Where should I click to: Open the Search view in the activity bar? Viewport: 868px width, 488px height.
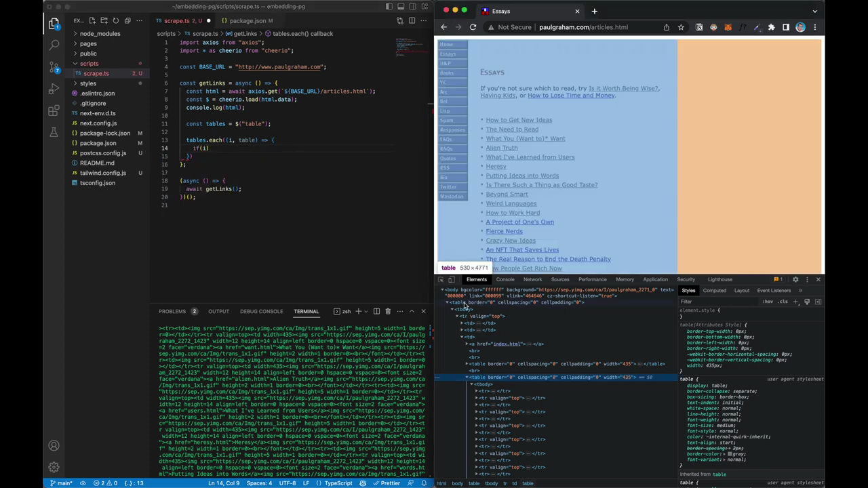click(x=54, y=45)
